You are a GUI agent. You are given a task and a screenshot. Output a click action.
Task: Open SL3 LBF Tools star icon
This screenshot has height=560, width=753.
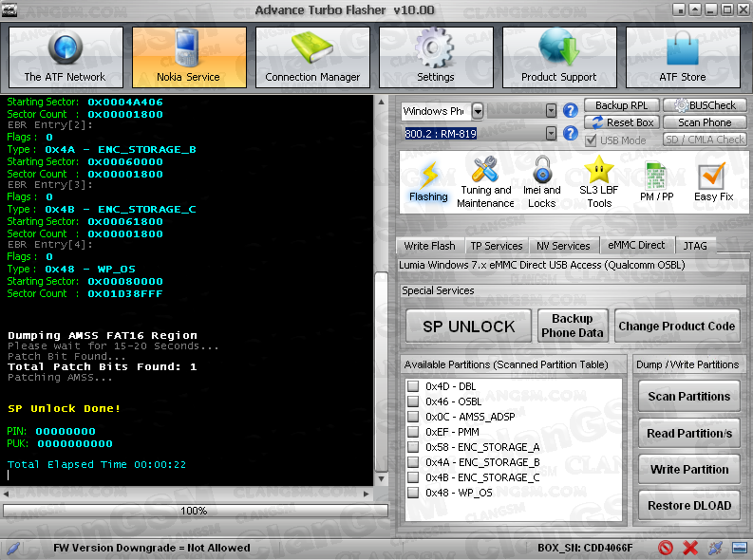tap(599, 169)
